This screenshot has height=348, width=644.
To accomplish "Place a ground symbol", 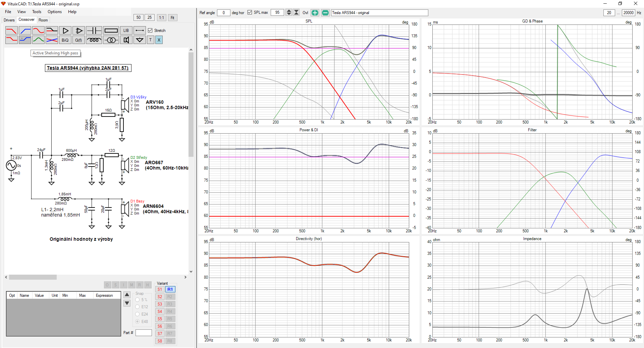I will pyautogui.click(x=140, y=40).
